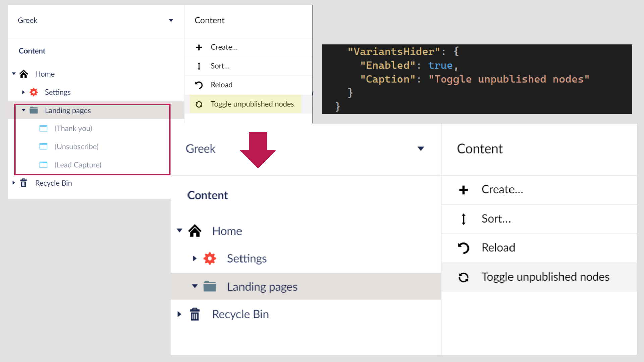Viewport: 644px width, 362px height.
Task: Toggle unpublished nodes in large Content menu
Action: (x=545, y=277)
